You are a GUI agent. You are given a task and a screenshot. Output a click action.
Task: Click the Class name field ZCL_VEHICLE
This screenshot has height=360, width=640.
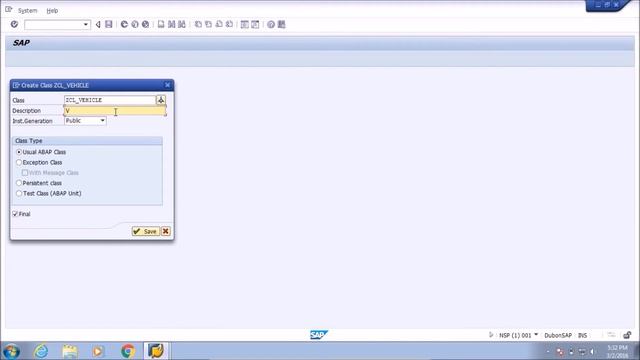tap(110, 100)
